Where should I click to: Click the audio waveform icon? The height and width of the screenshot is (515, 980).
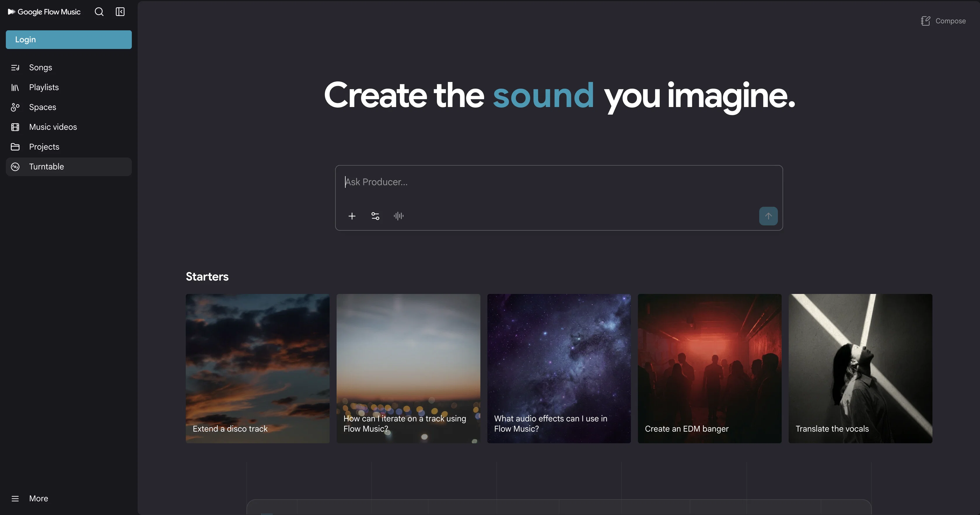coord(399,216)
